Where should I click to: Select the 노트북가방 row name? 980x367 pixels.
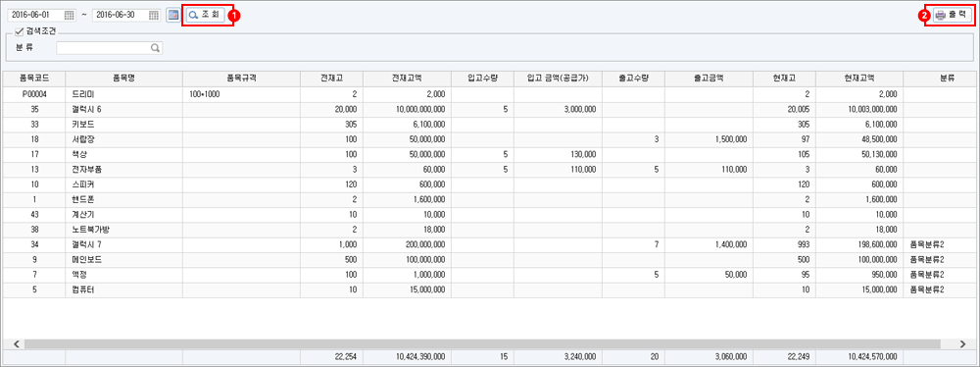(x=123, y=230)
